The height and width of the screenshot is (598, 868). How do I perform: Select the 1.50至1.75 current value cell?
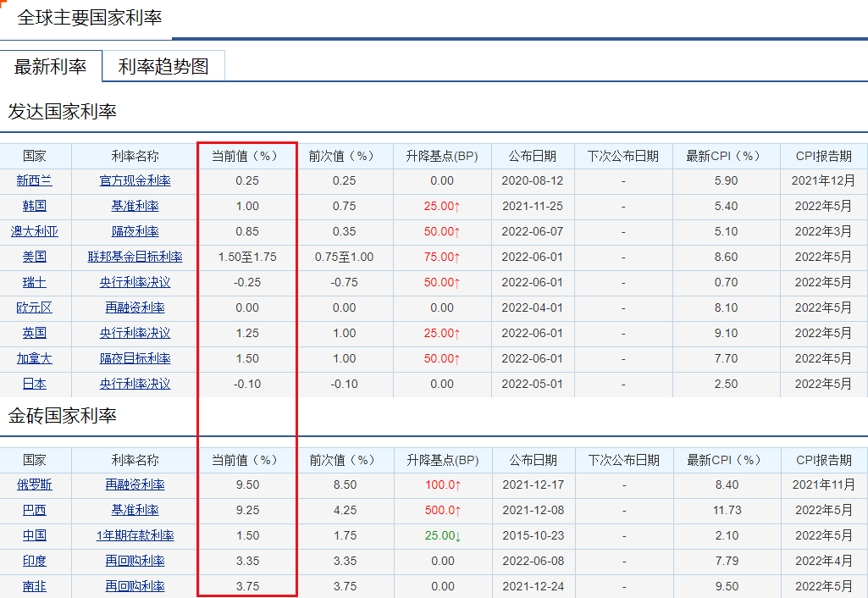pos(247,257)
